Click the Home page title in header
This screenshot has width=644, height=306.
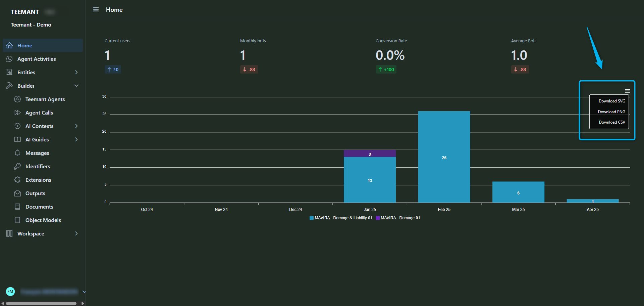click(x=114, y=10)
